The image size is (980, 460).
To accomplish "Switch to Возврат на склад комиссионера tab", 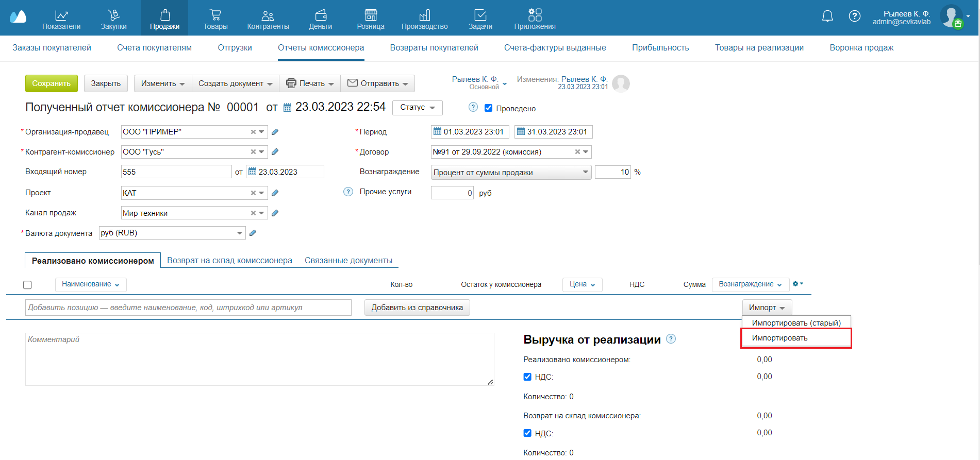I will pos(229,261).
